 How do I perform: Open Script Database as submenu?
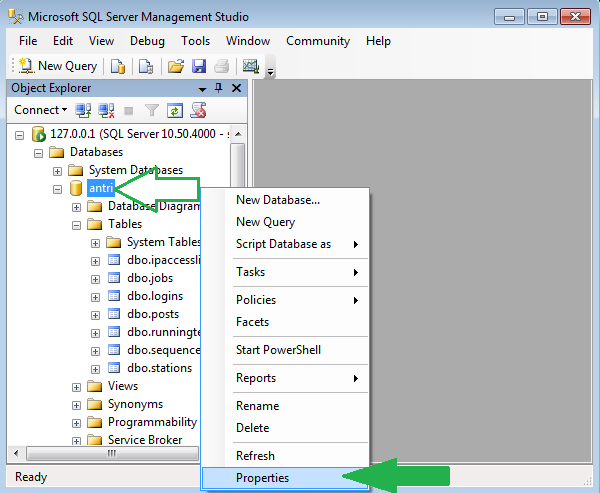click(x=285, y=244)
